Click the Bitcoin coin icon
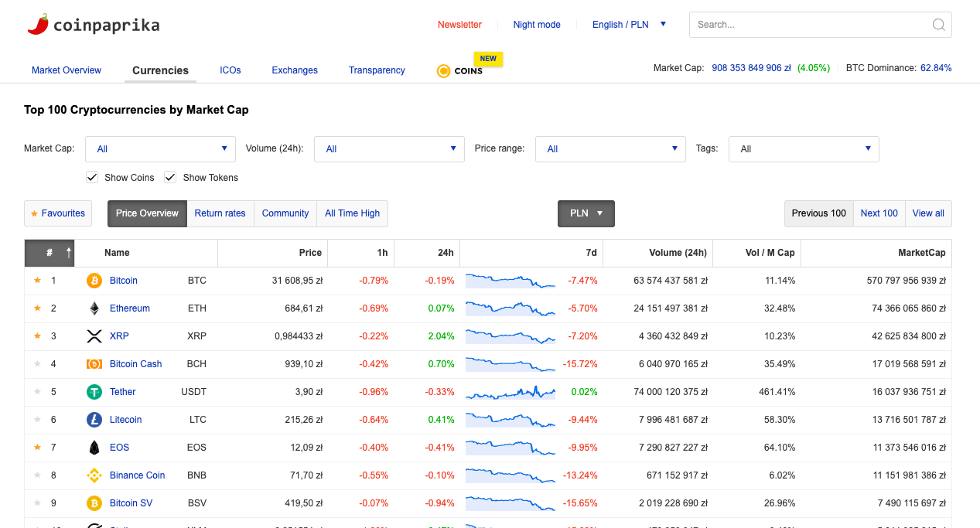Screen dimensions: 980x528 pos(94,281)
